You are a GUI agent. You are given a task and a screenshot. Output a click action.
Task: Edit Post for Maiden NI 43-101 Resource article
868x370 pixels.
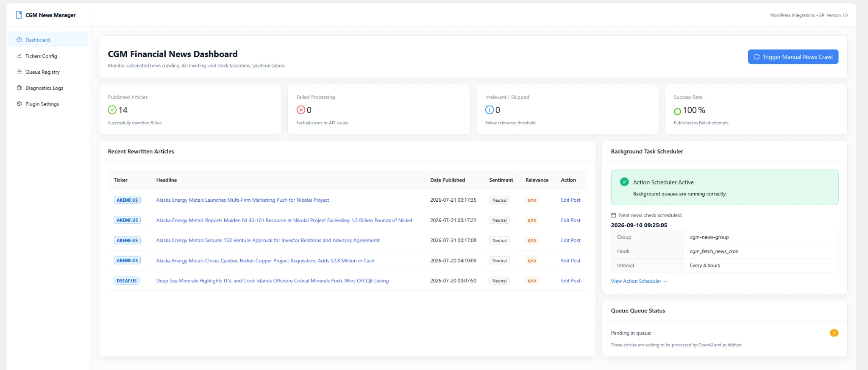570,220
